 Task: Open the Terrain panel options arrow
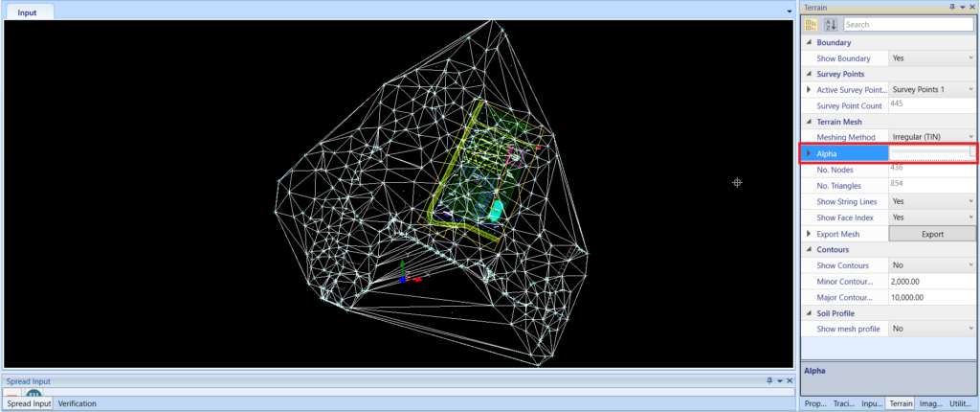[x=962, y=7]
